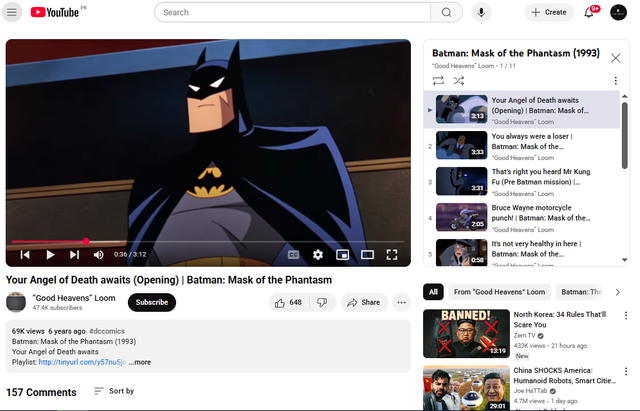Select the All filter chip
The height and width of the screenshot is (411, 640).
[433, 292]
